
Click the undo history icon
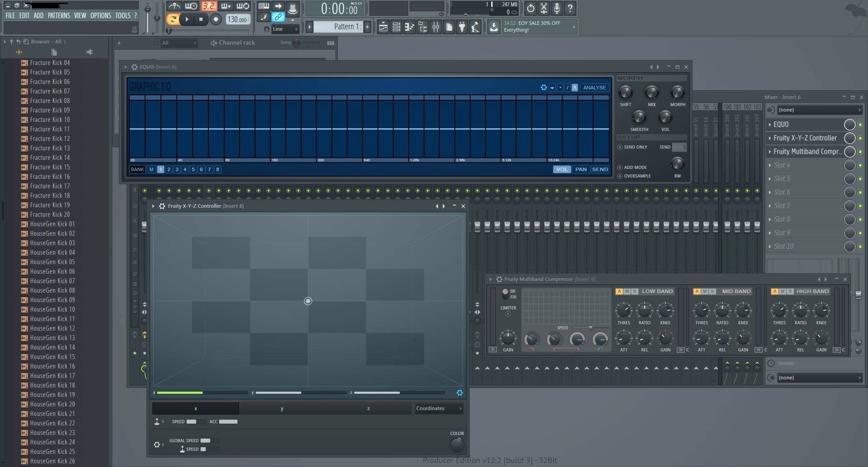pos(530,8)
